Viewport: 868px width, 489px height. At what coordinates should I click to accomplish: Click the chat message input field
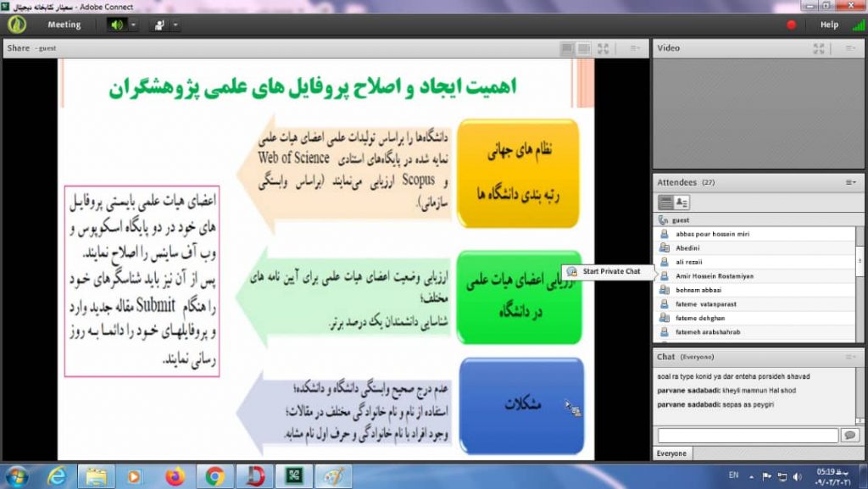(x=746, y=435)
